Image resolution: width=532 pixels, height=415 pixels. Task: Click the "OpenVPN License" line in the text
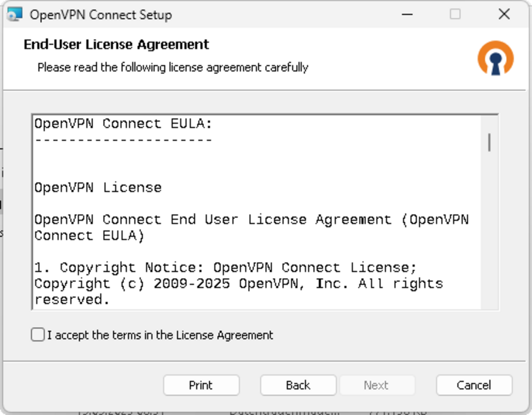pyautogui.click(x=98, y=188)
